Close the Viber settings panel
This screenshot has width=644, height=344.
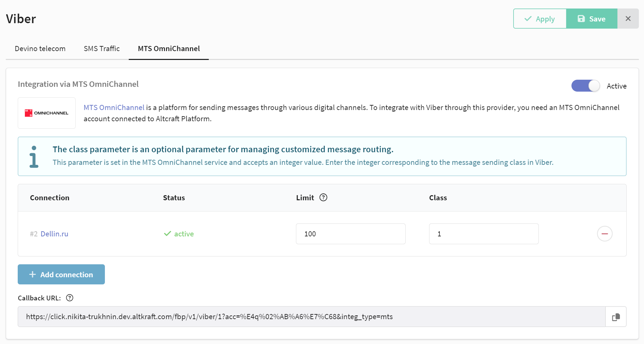pos(628,19)
